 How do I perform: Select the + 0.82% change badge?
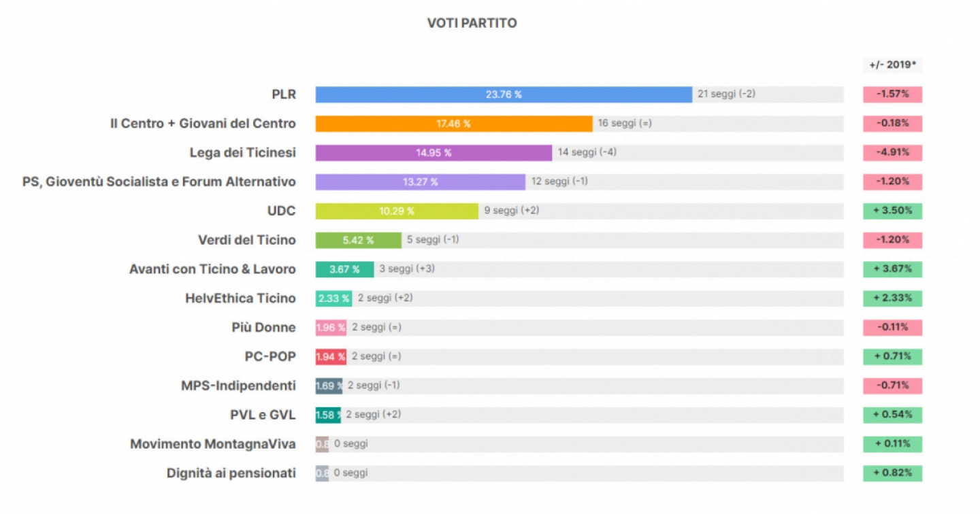pyautogui.click(x=892, y=473)
